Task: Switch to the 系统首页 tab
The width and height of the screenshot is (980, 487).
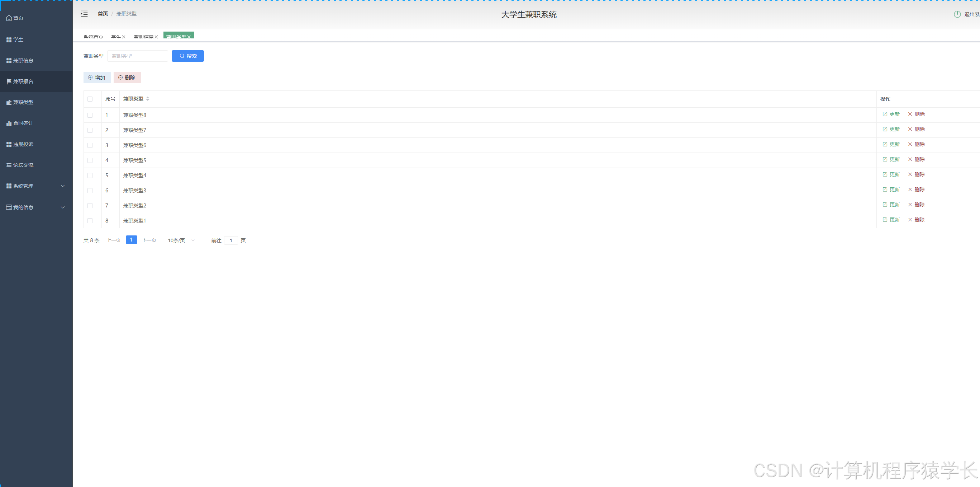Action: (x=93, y=37)
